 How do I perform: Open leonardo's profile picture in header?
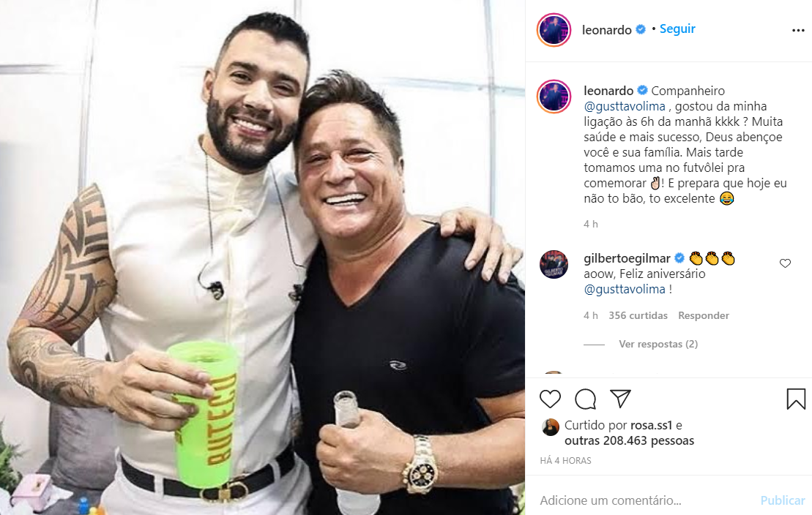[554, 30]
